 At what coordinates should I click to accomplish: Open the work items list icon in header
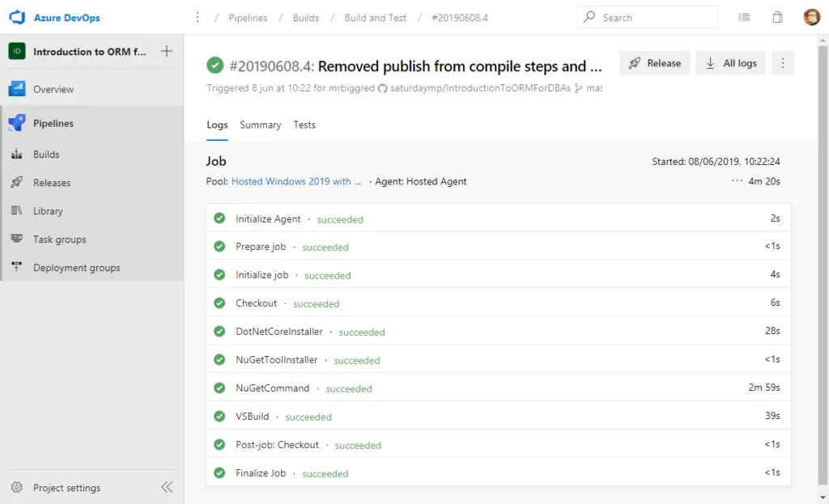pos(744,18)
